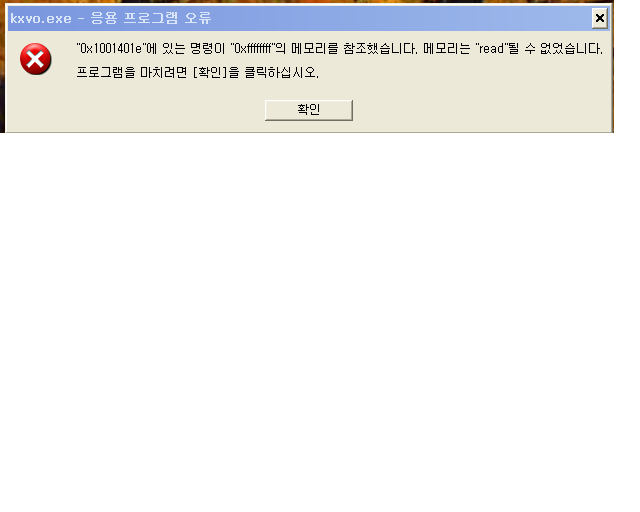
Task: Click the word "read" in the error message
Action: point(491,49)
